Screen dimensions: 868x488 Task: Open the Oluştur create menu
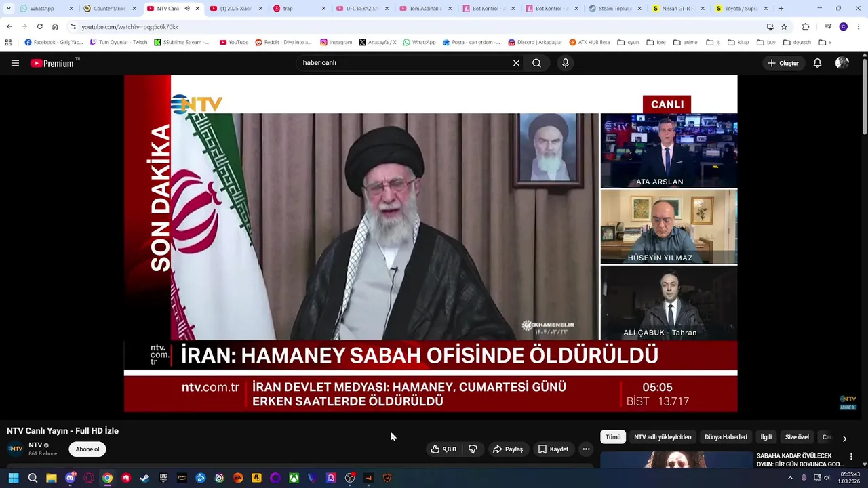[783, 63]
